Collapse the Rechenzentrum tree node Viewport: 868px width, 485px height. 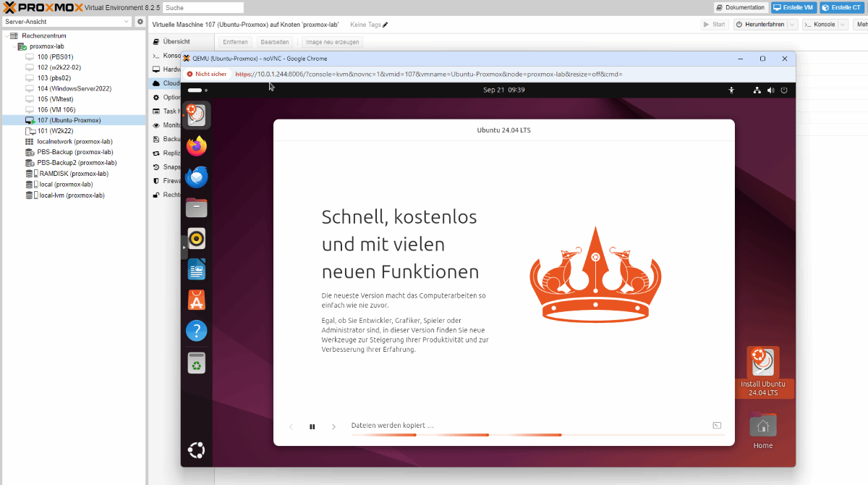pos(7,35)
